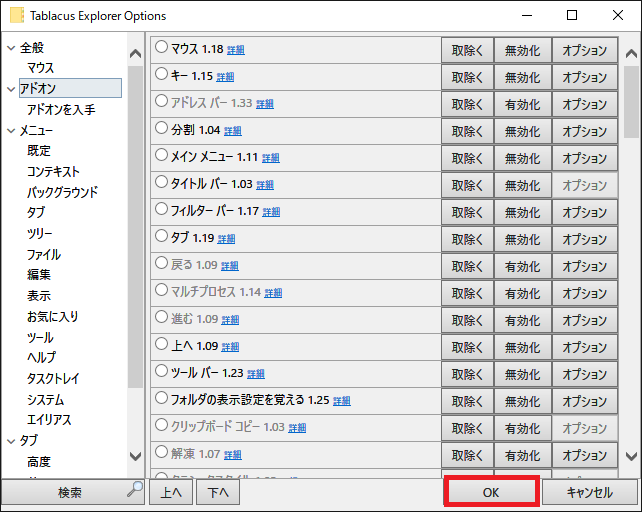The width and height of the screenshot is (642, 512).
Task: Click 無効化 for the 上へ 1.09 addon
Action: point(522,348)
